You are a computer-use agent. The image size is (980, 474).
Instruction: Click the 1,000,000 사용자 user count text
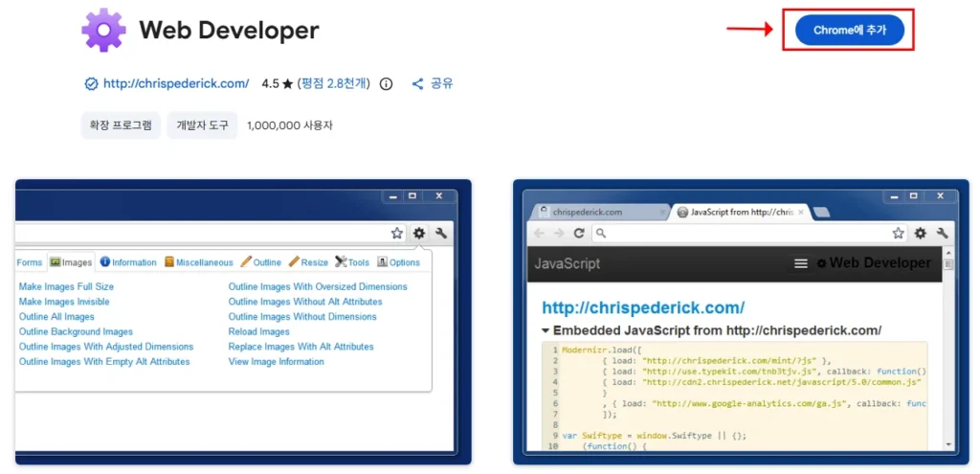pyautogui.click(x=290, y=125)
